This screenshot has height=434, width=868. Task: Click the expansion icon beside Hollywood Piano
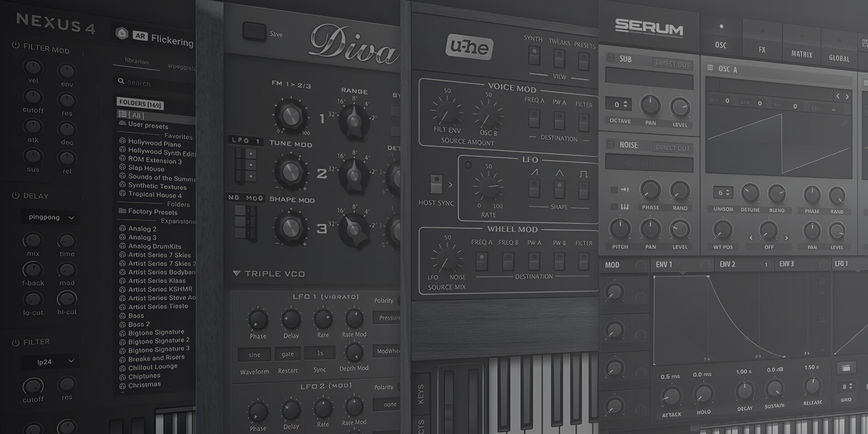pyautogui.click(x=122, y=141)
